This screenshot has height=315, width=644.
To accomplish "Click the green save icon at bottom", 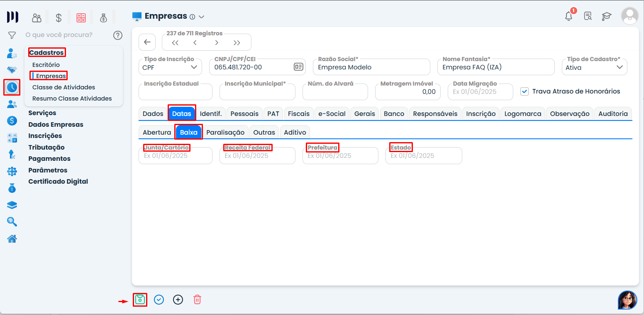I will (140, 300).
